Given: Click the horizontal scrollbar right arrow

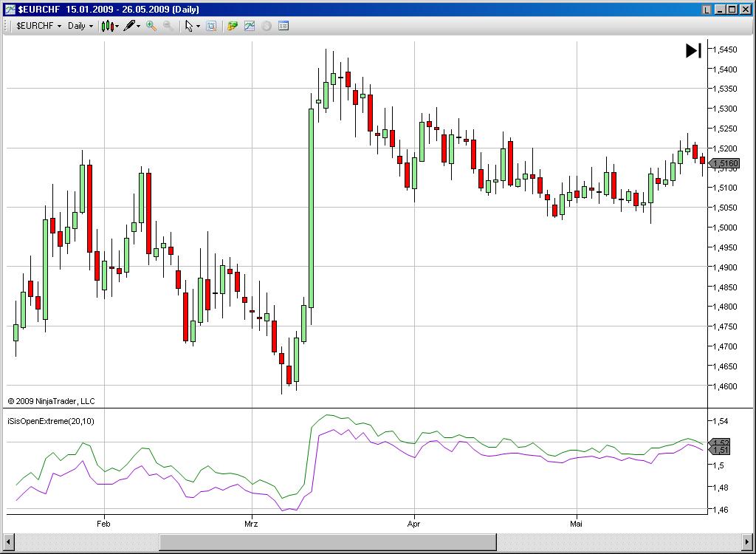Looking at the screenshot, I should tap(747, 541).
